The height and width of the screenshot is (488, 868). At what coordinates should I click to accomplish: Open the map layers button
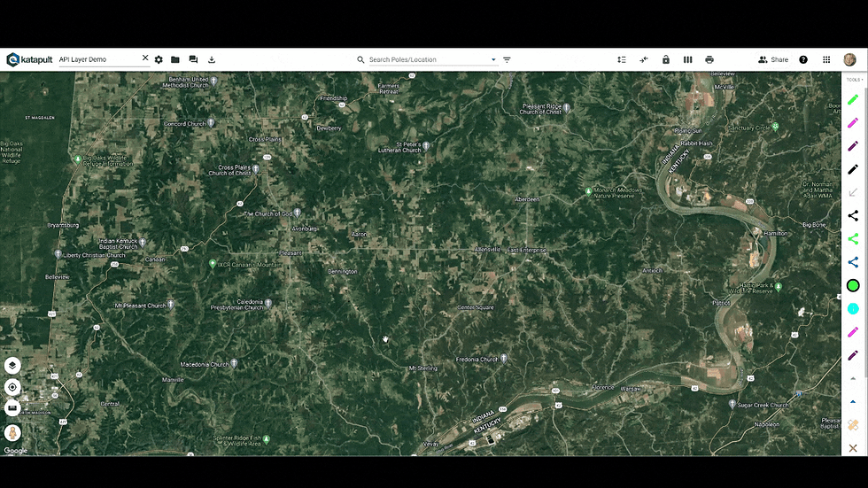[12, 365]
